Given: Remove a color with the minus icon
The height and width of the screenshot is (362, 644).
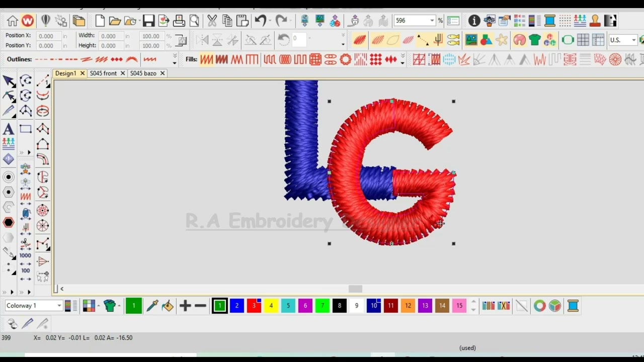Looking at the screenshot, I should [x=200, y=306].
